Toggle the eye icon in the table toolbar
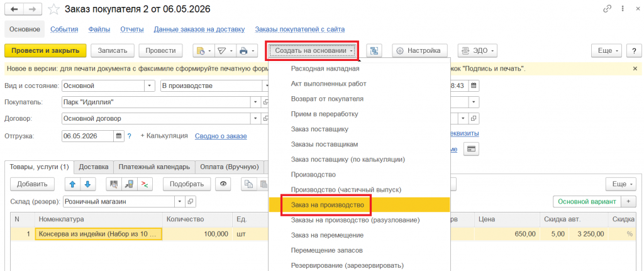The height and width of the screenshot is (271, 644). (223, 184)
